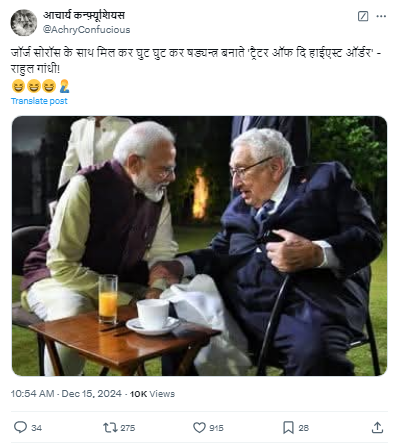The width and height of the screenshot is (398, 447).
Task: Click the author's Hindi display name
Action: click(x=84, y=15)
